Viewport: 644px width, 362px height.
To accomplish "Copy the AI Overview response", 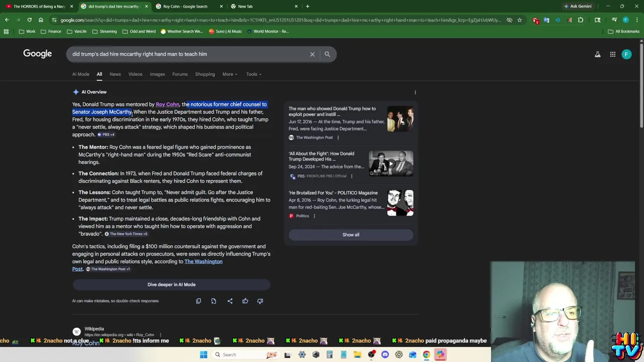I will 198,301.
